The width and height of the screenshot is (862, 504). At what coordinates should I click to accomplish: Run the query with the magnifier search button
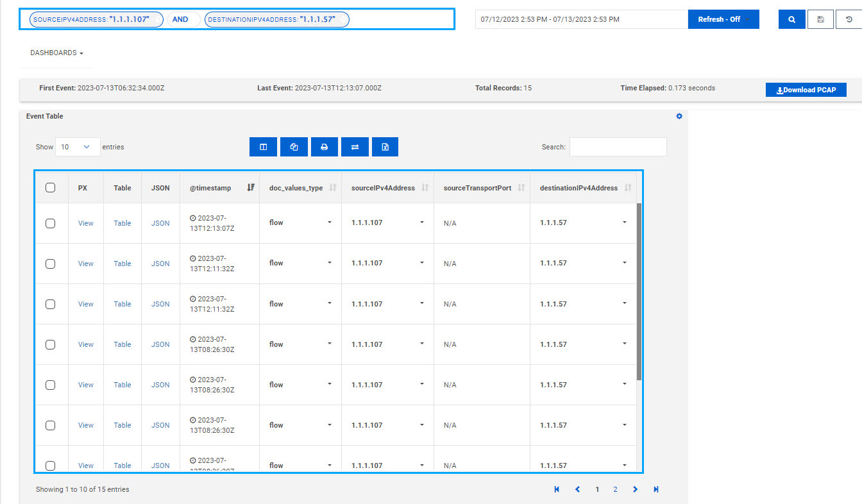pos(791,19)
